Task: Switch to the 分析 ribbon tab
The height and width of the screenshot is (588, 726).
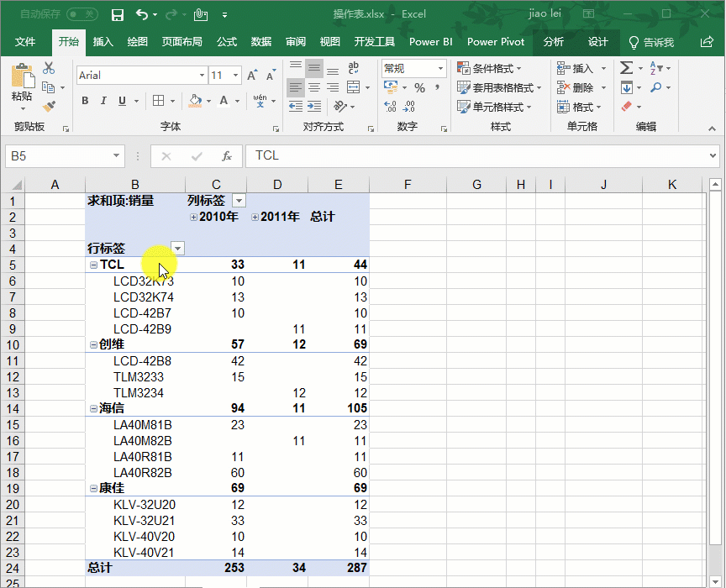Action: pos(553,41)
